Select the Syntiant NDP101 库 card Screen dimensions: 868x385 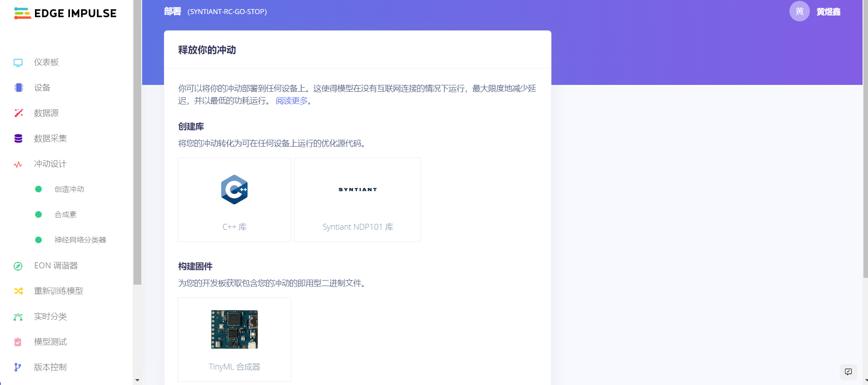click(358, 200)
